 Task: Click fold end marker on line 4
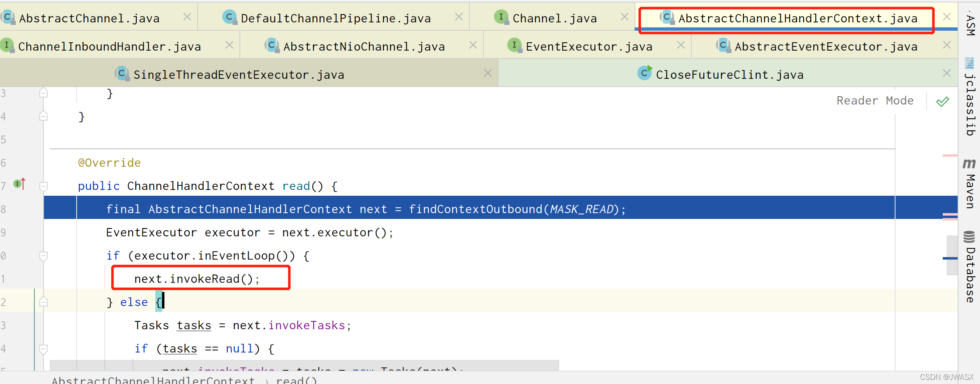[43, 116]
